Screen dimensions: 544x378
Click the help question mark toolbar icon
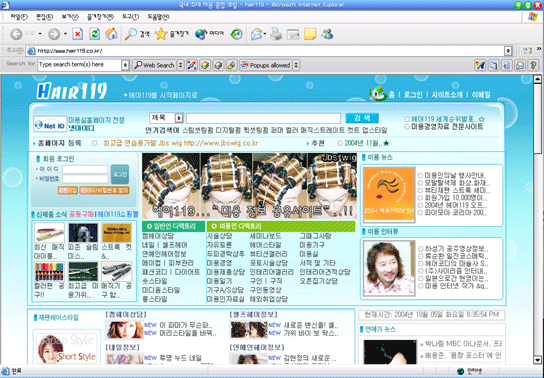534,65
